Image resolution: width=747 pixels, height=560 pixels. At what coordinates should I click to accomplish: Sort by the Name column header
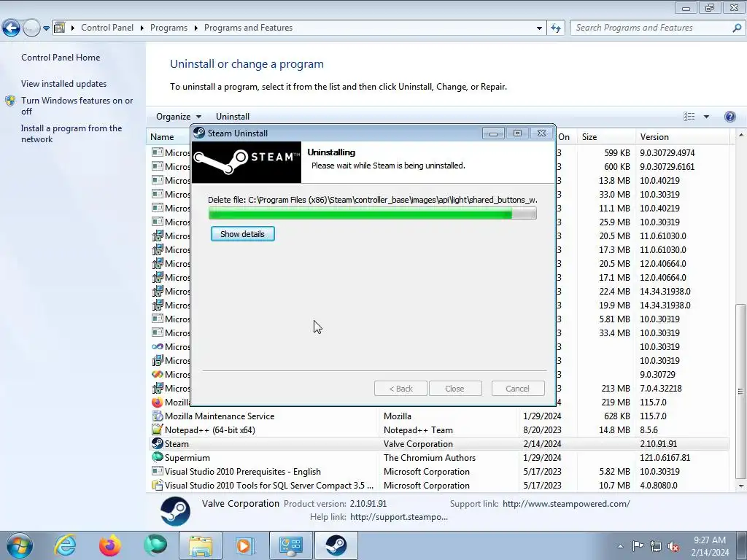click(162, 137)
